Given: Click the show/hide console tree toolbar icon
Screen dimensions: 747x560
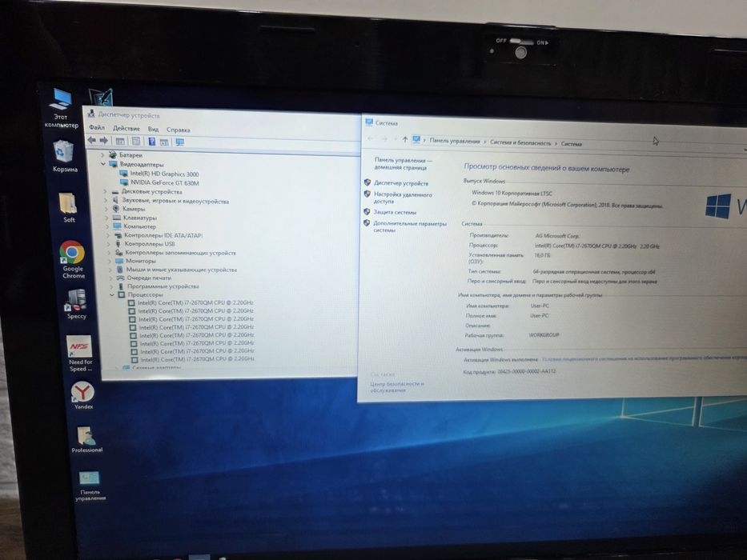Looking at the screenshot, I should [x=120, y=142].
